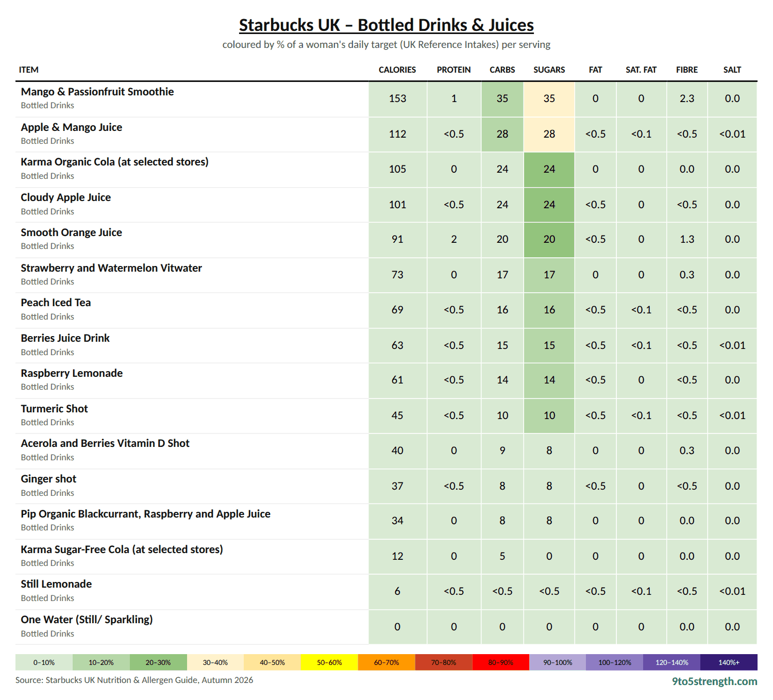This screenshot has width=773, height=700.
Task: Click Acerola and Berries Vitamin D Shot name
Action: pos(105,443)
